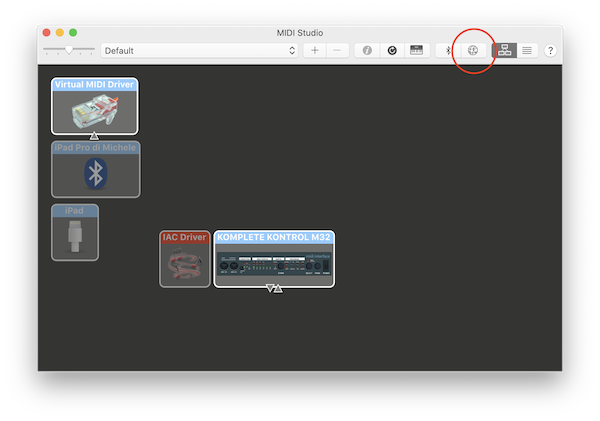Select the iPad Pro di Michele device
Viewport: 600px width, 421px height.
coord(96,169)
